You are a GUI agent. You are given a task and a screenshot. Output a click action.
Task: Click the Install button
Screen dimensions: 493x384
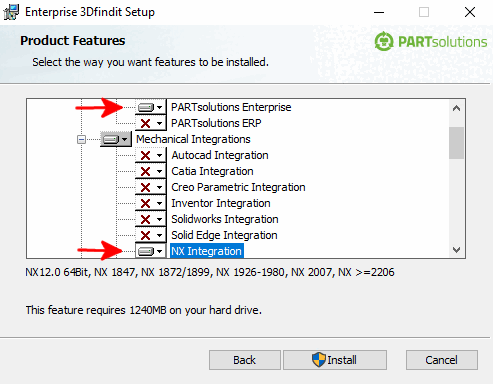[x=335, y=360]
